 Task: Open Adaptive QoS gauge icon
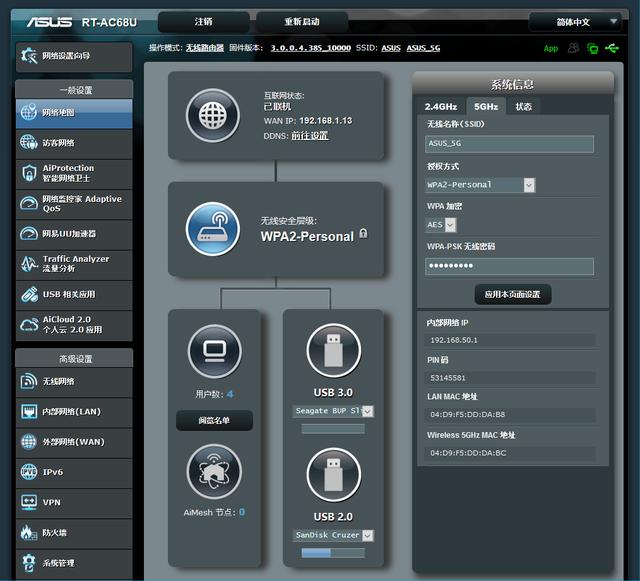point(29,203)
